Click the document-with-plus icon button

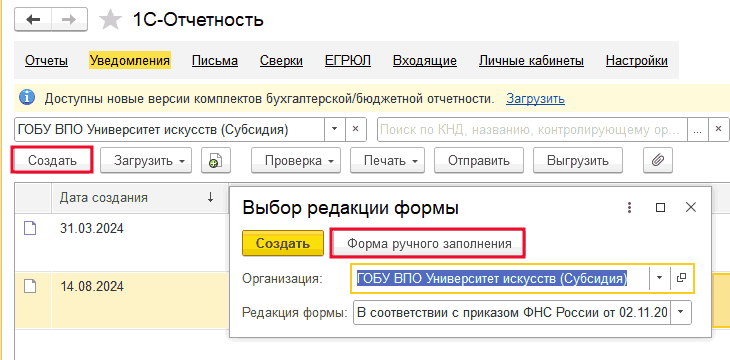coord(215,161)
